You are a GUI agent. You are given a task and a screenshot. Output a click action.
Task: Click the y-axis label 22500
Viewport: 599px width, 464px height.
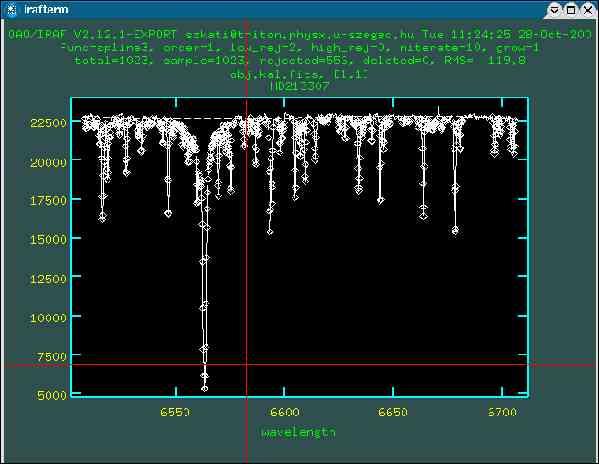pos(48,123)
